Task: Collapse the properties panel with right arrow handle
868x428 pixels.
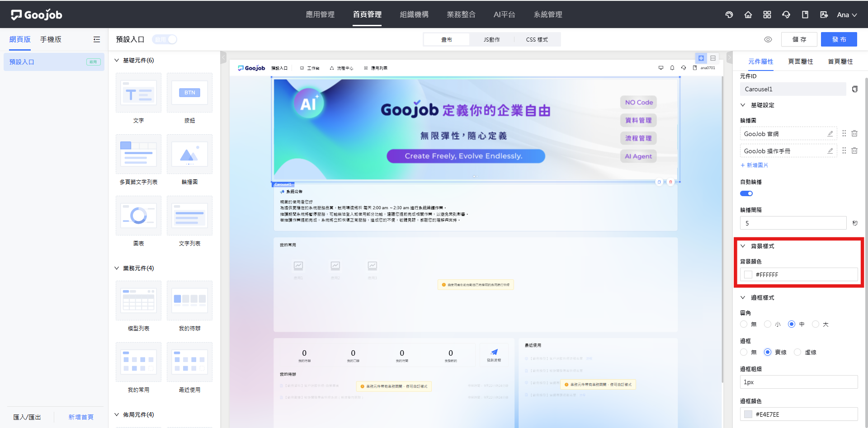Action: click(729, 57)
